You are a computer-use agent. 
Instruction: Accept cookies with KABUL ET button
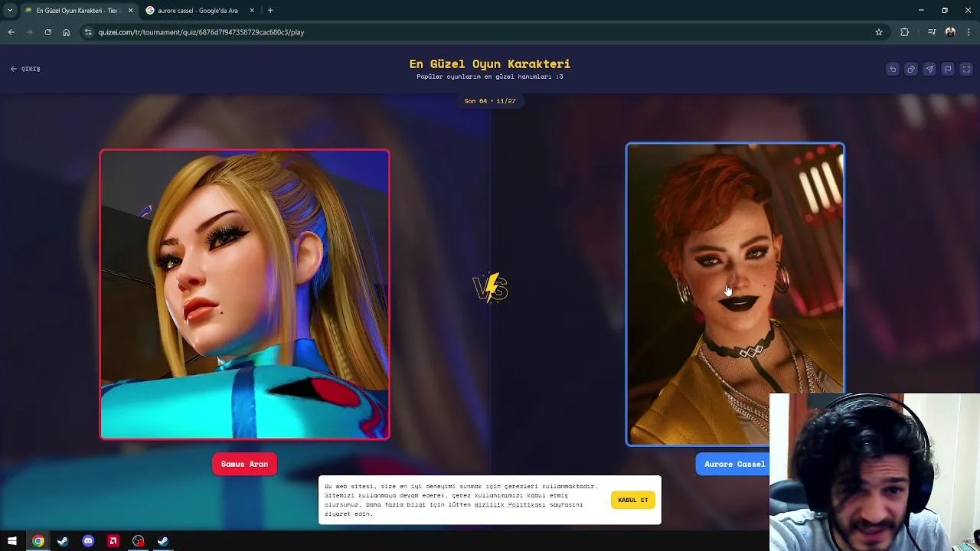coord(633,500)
